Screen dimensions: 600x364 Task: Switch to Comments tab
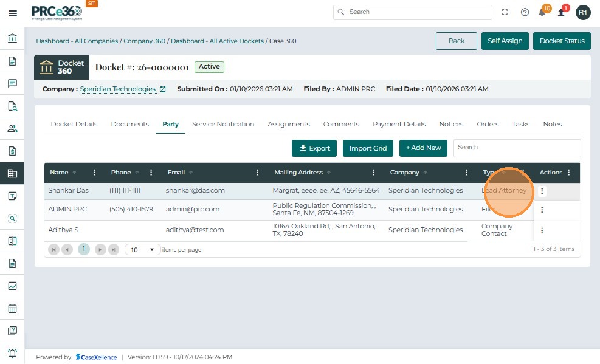pyautogui.click(x=341, y=124)
